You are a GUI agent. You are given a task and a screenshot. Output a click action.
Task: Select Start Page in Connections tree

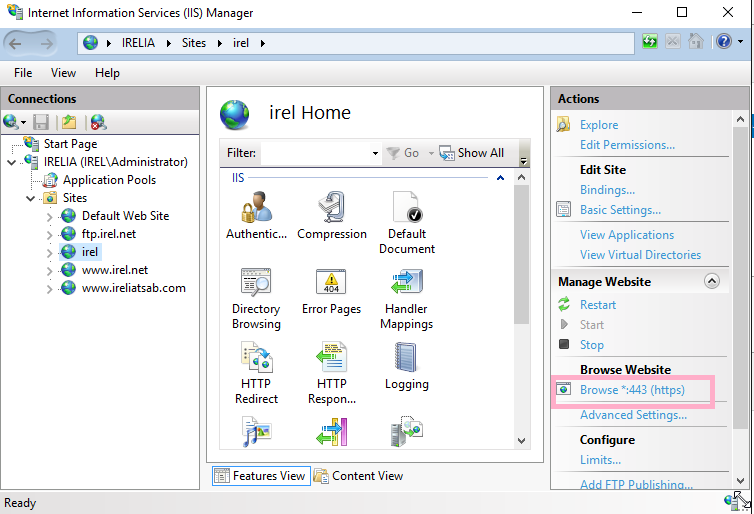click(70, 144)
